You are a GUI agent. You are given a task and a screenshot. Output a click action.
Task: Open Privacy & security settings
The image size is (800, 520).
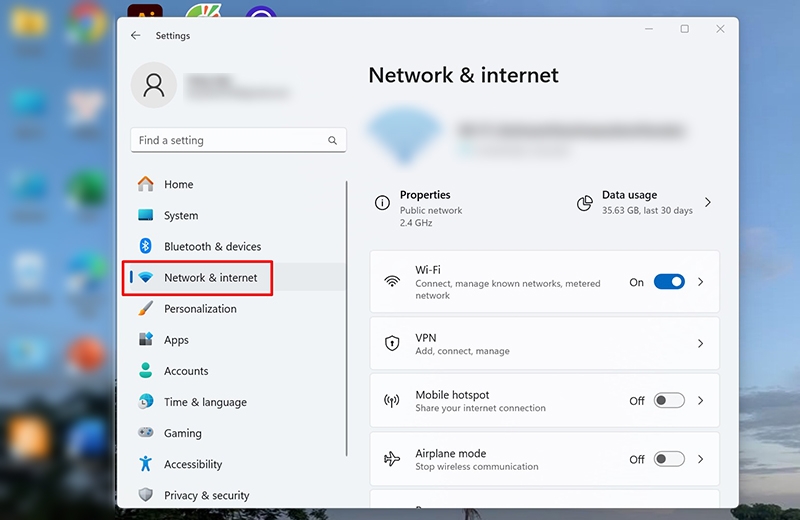238,495
